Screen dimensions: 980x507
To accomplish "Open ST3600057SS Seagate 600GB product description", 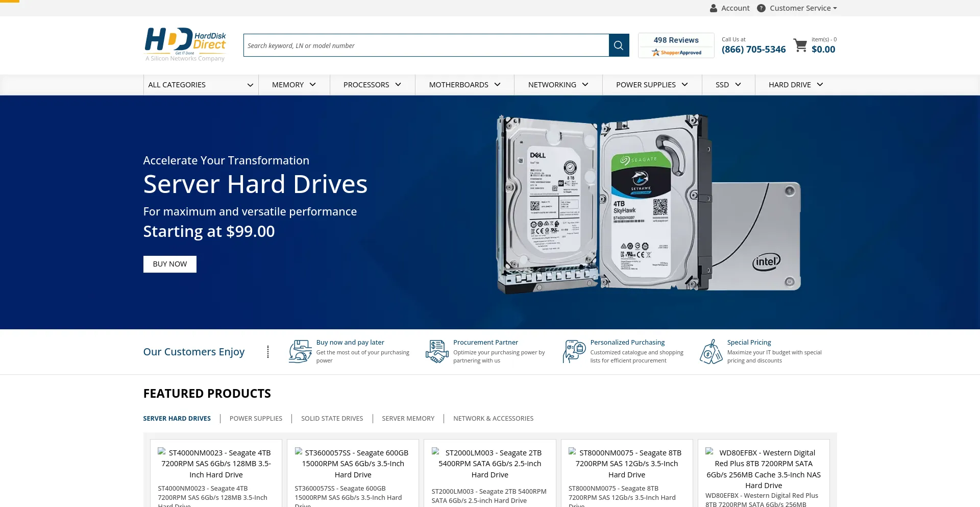I will coord(348,497).
